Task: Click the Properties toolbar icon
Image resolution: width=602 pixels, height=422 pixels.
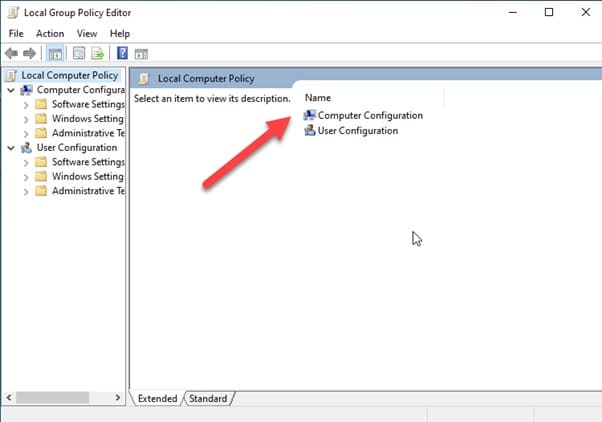Action: point(79,53)
